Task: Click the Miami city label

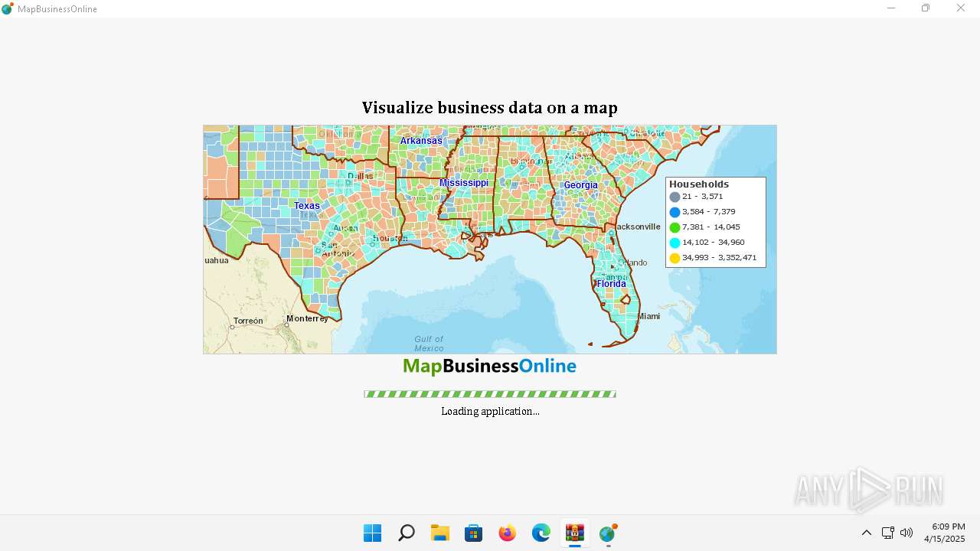Action: pos(649,316)
